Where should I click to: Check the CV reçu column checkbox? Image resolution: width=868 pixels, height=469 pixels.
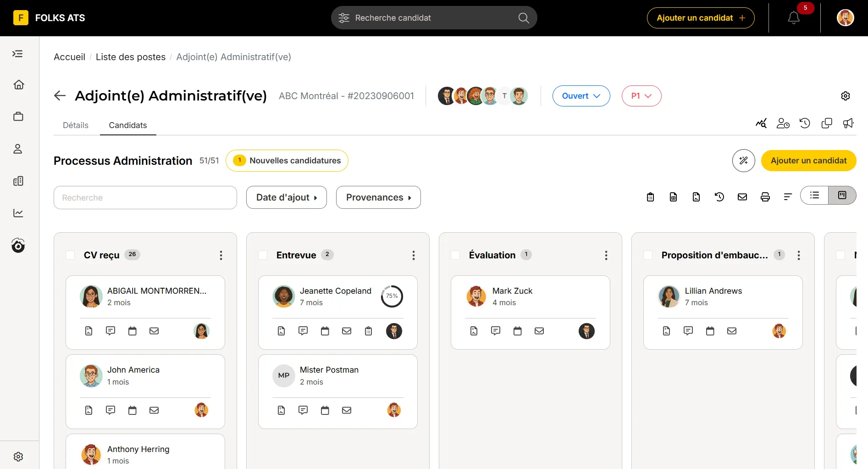(x=70, y=255)
